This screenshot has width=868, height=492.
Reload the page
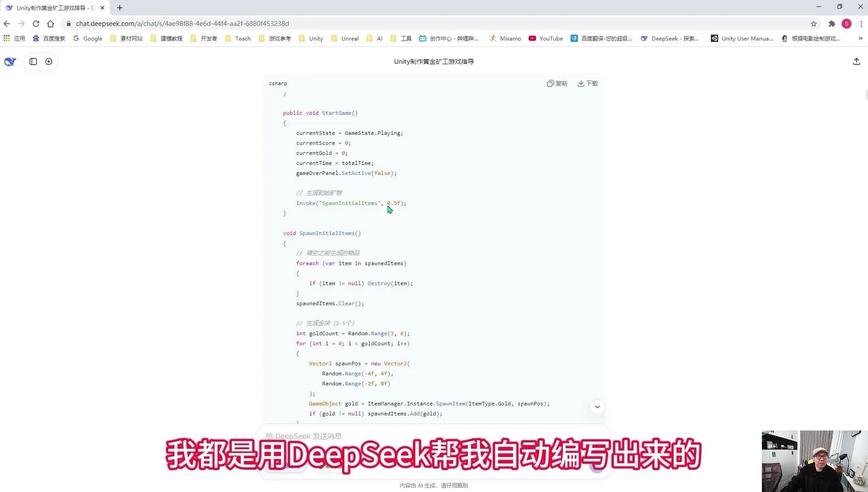(x=36, y=24)
